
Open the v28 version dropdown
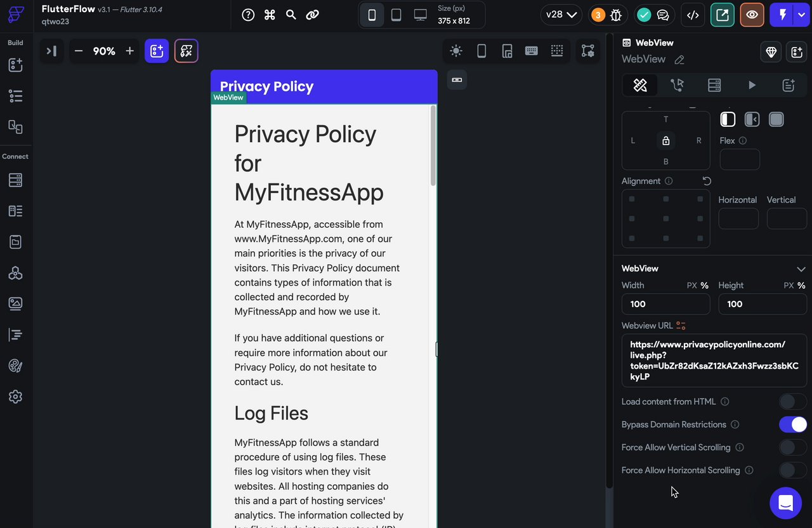click(561, 15)
